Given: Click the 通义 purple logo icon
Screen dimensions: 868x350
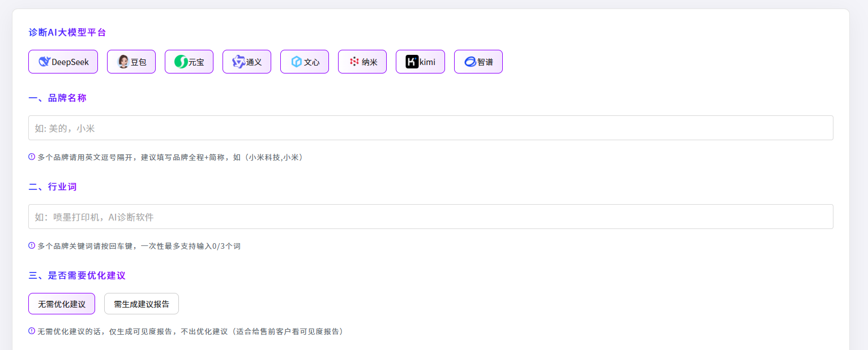Looking at the screenshot, I should point(238,62).
